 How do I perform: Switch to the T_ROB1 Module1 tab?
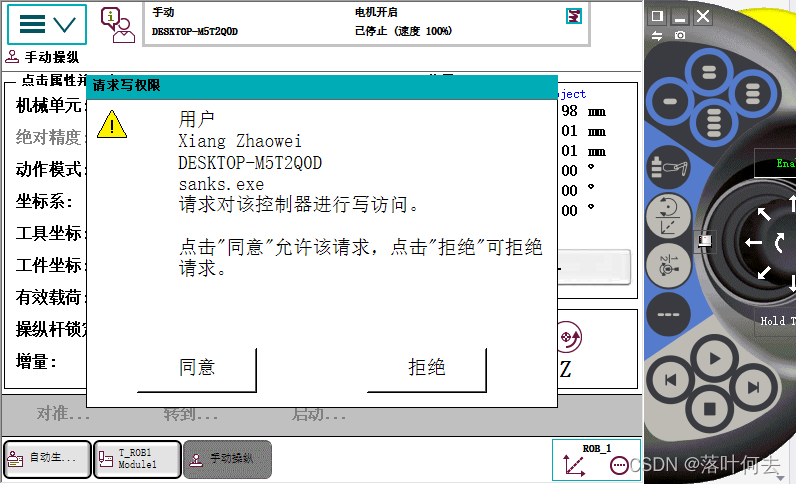pyautogui.click(x=137, y=459)
